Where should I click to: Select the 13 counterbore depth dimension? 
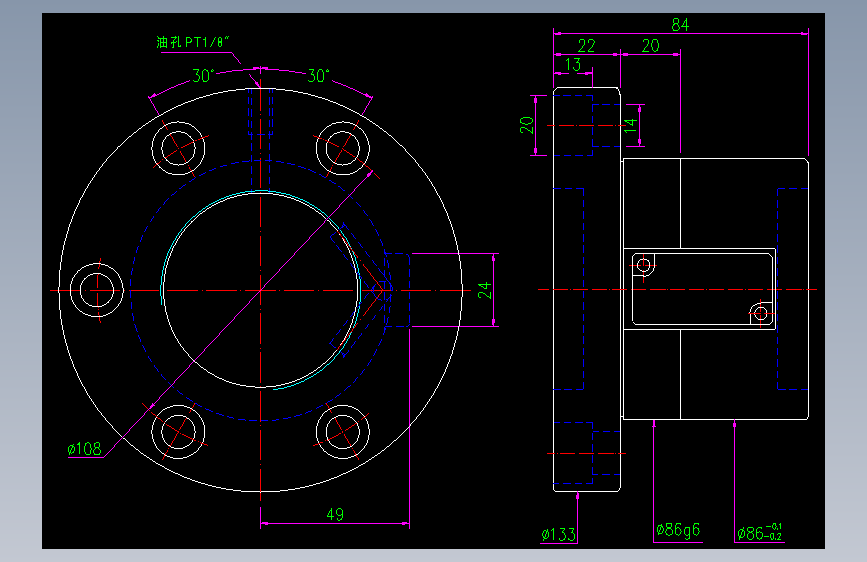573,65
